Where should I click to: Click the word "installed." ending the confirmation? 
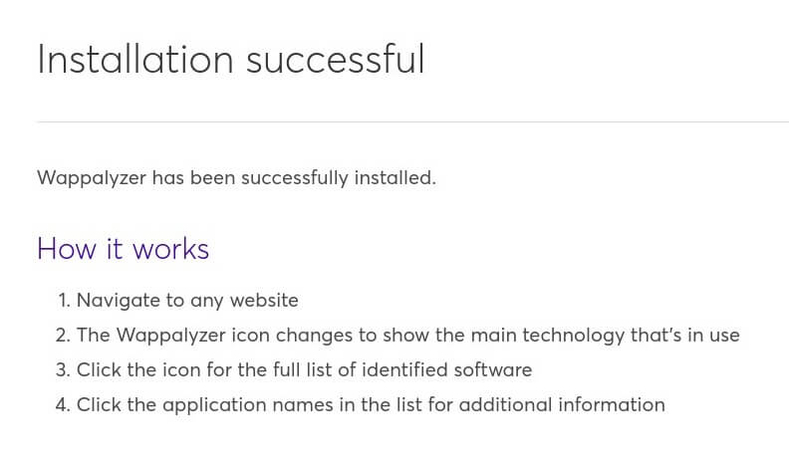pos(395,178)
